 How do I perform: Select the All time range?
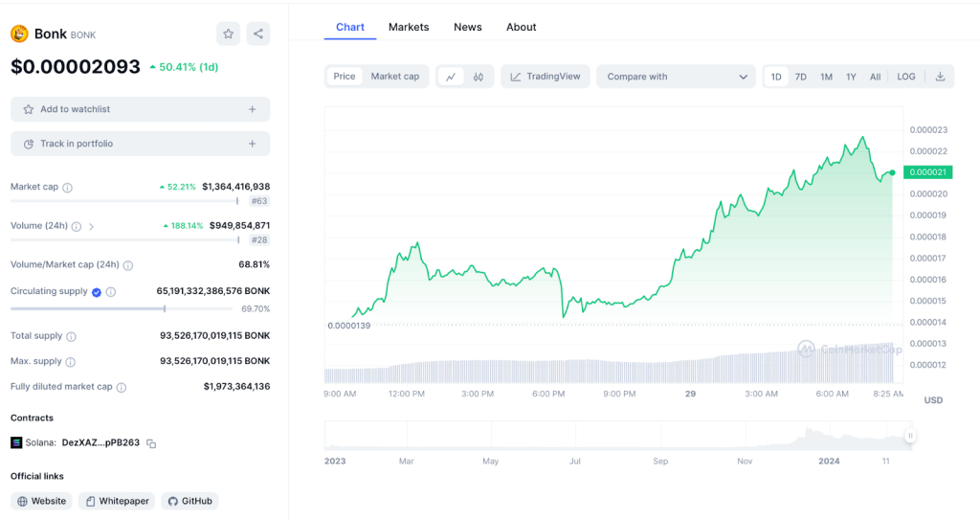(875, 77)
